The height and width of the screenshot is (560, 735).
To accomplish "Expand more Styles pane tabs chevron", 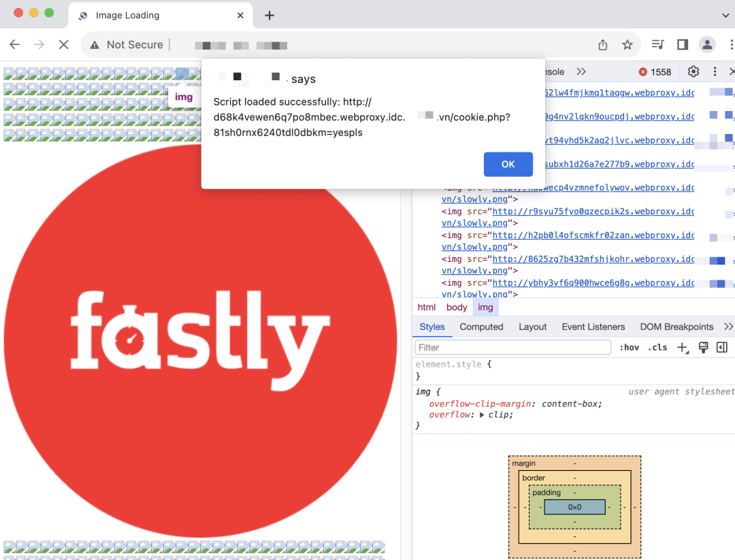I will pos(728,327).
